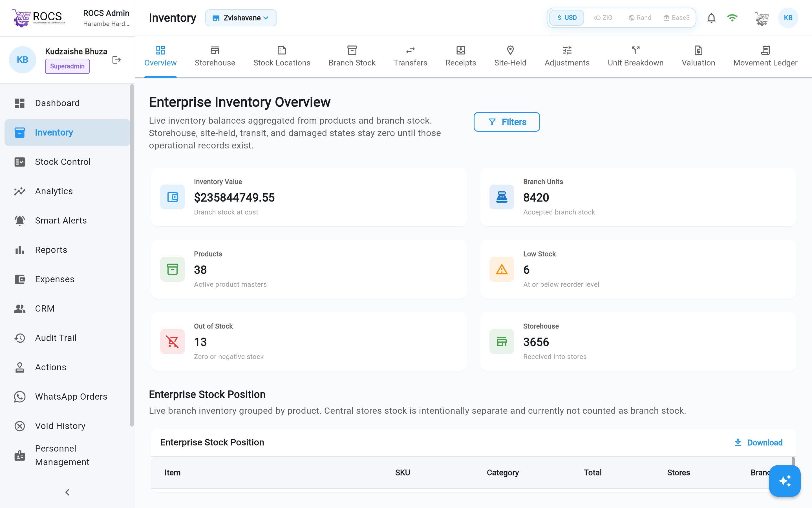Sort by the Category column header
This screenshot has width=812, height=508.
tap(502, 472)
